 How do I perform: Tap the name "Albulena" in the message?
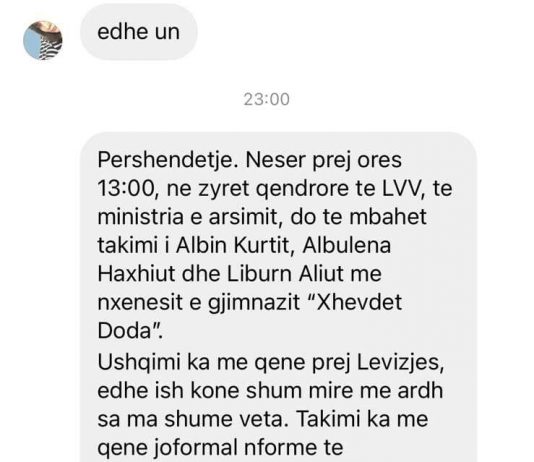click(346, 245)
